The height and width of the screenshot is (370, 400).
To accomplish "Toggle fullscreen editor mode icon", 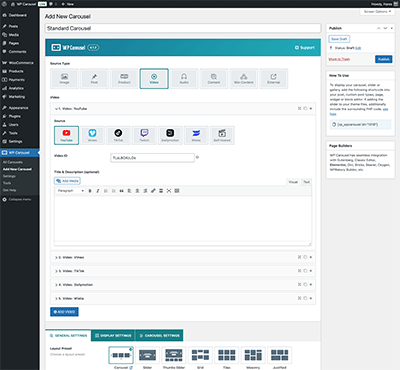I will (169, 191).
